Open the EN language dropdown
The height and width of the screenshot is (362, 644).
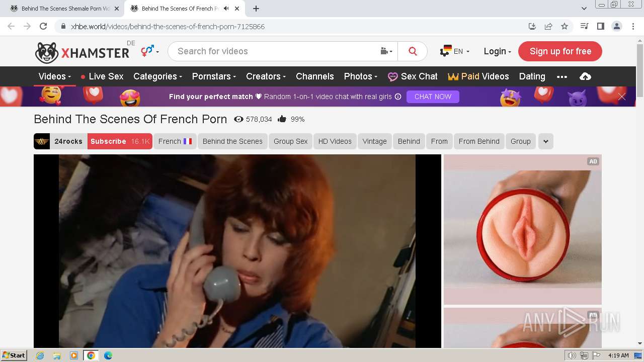pos(455,51)
